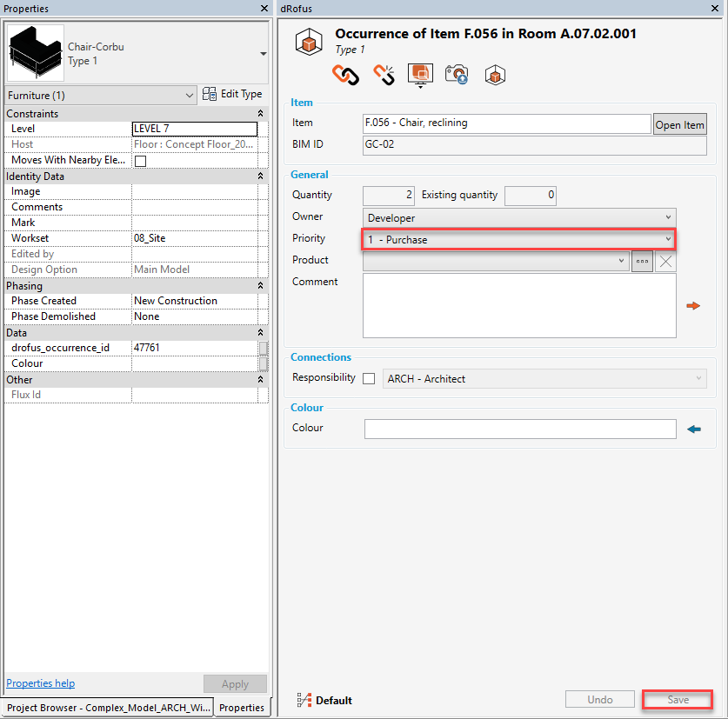Open the linked item with Open Item
Image resolution: width=728 pixels, height=719 pixels.
coord(679,123)
